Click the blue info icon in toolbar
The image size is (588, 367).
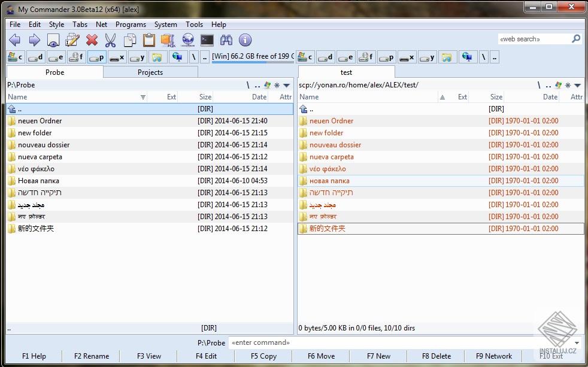point(245,40)
